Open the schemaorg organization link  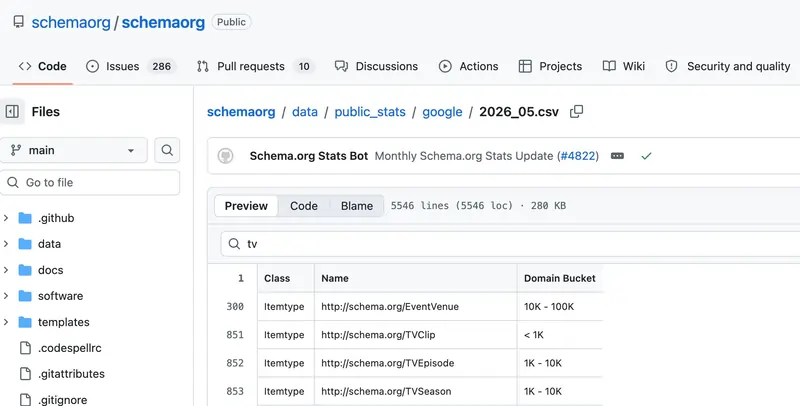[x=71, y=22]
